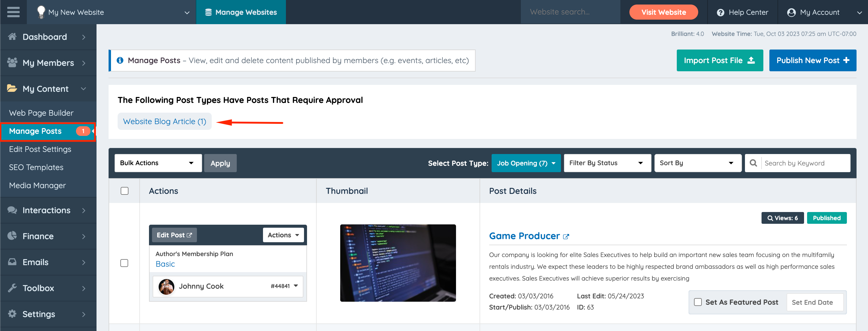Click the My Members people icon
This screenshot has width=868, height=331.
point(12,63)
